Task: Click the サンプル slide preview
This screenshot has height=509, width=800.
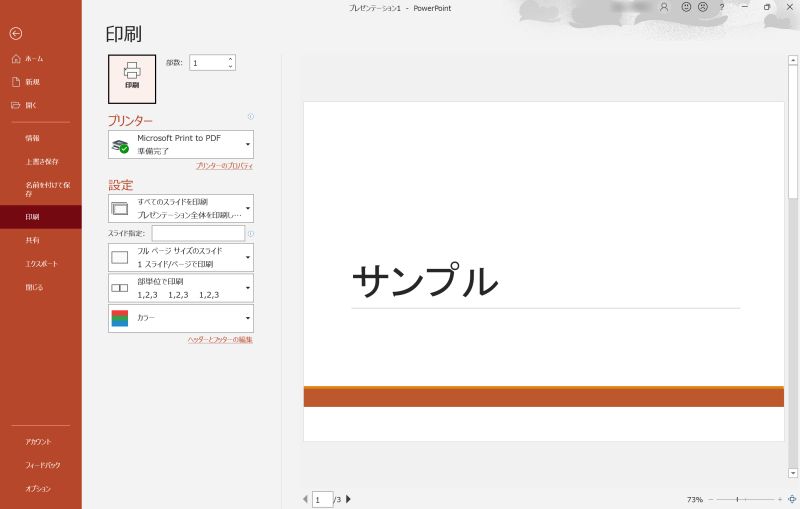Action: tap(543, 271)
